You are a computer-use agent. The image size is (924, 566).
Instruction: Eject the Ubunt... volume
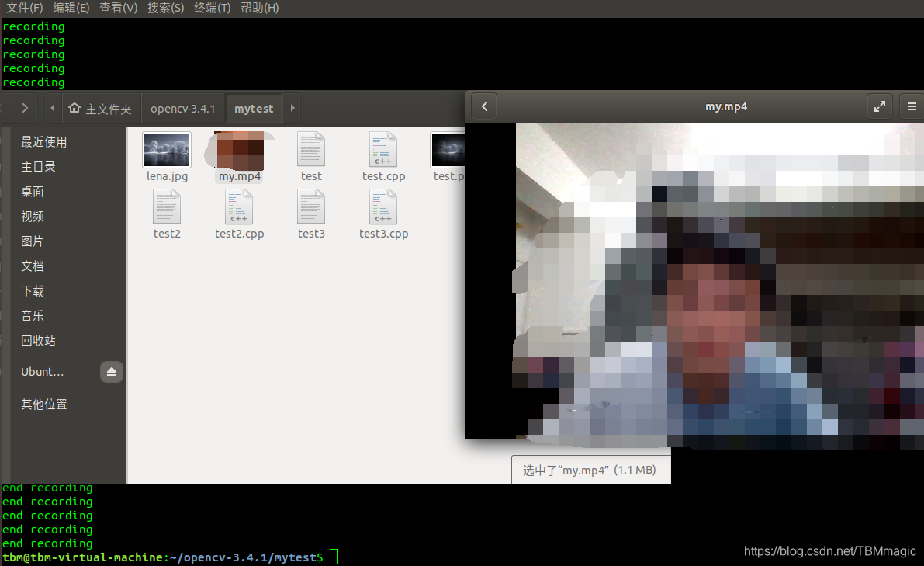point(112,371)
